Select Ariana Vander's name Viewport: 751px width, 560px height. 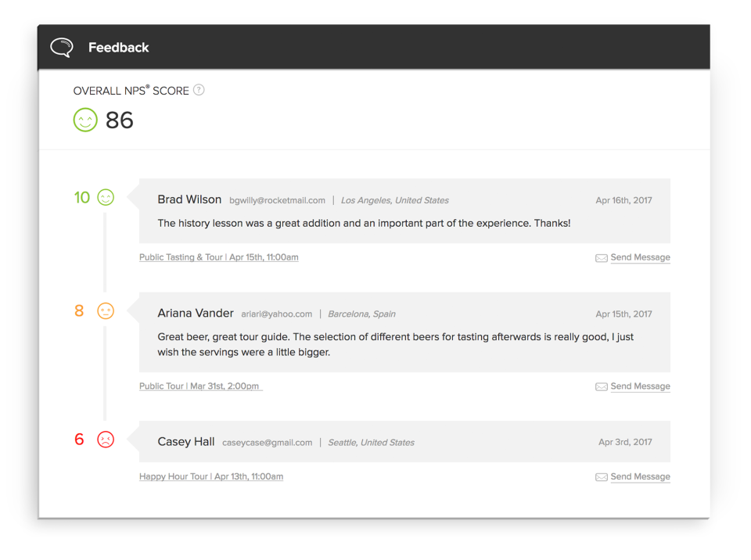196,313
